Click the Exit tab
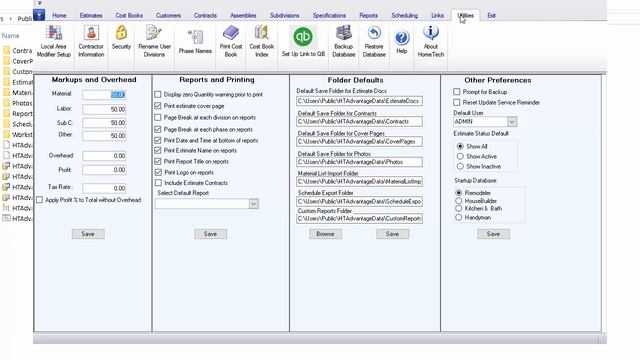This screenshot has width=640, height=360. click(491, 16)
